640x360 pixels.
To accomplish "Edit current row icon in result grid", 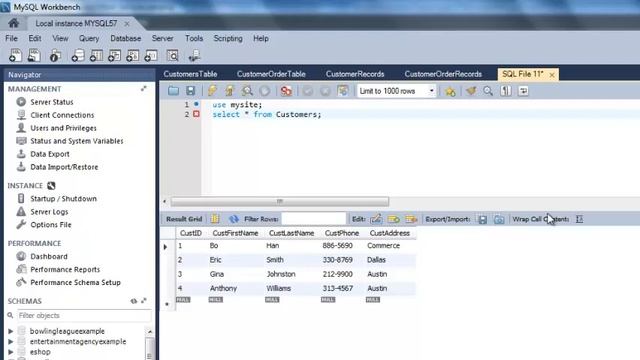I will [376, 219].
